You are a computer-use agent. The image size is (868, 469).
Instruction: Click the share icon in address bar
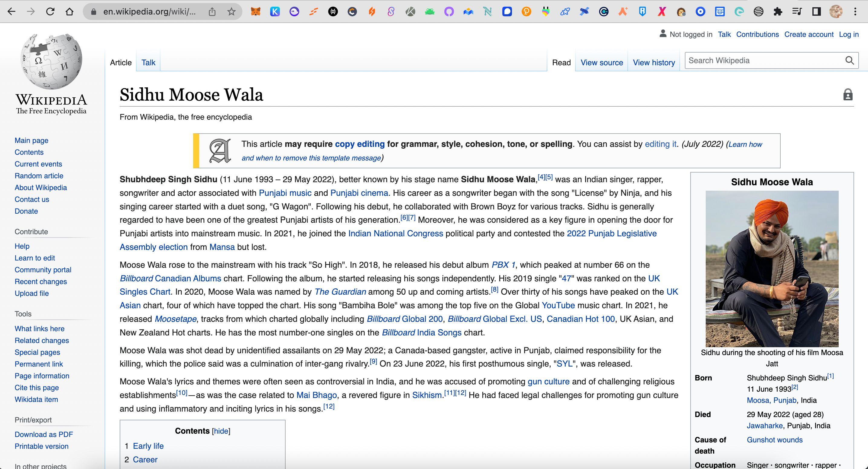click(212, 12)
